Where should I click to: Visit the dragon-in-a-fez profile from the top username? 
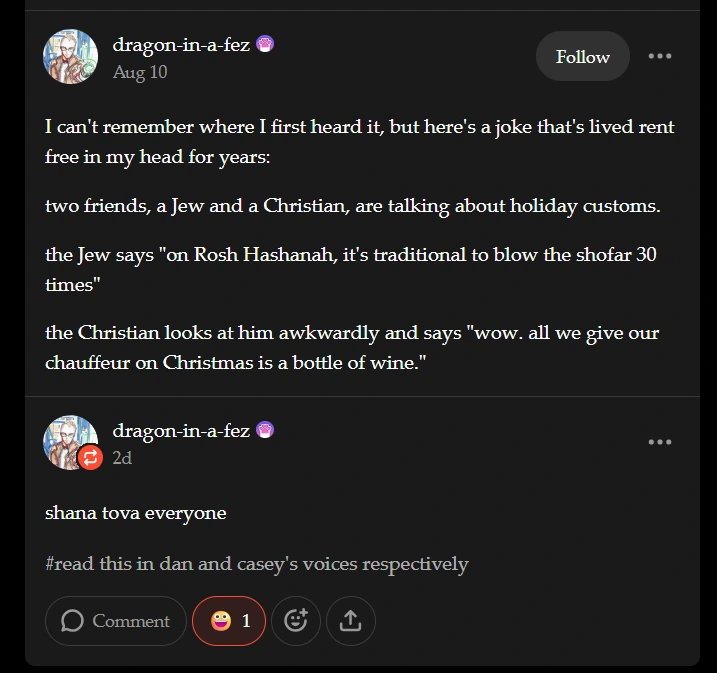(x=181, y=44)
